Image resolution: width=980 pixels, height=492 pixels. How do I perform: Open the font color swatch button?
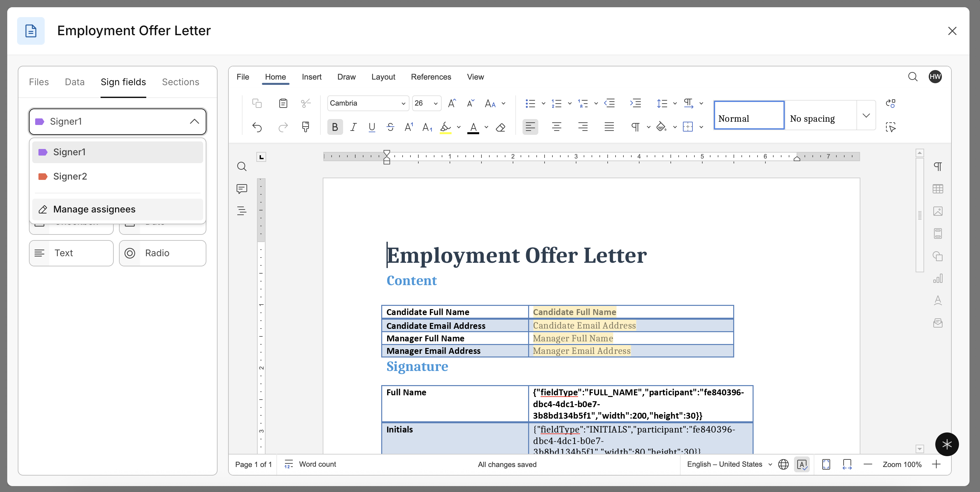point(473,127)
